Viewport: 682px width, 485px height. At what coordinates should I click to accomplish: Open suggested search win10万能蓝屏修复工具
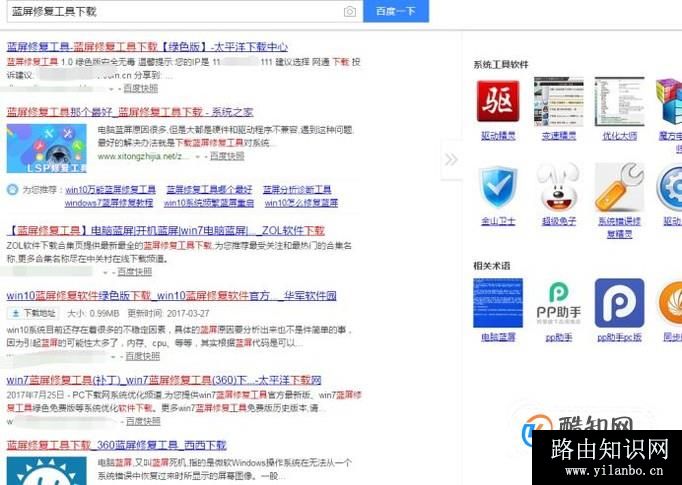(110, 190)
